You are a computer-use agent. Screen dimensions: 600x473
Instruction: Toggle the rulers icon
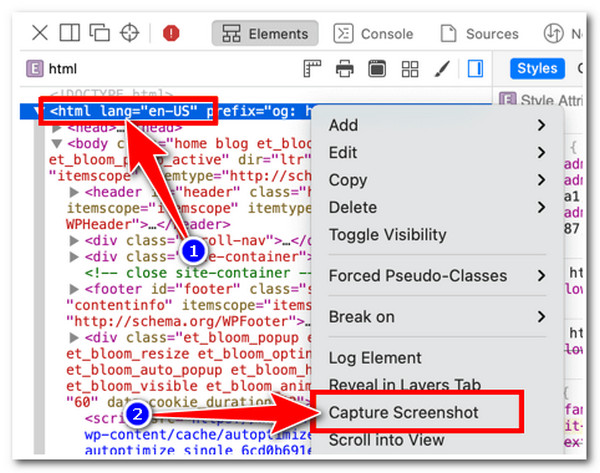point(312,69)
